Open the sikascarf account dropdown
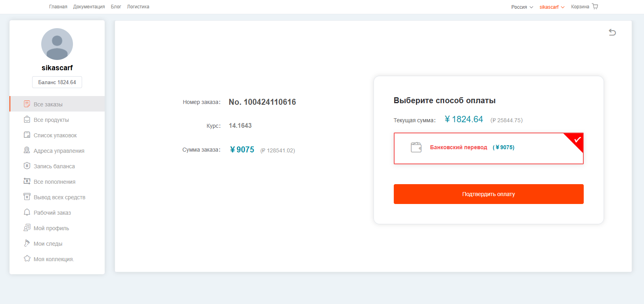This screenshot has height=304, width=644. [x=552, y=7]
